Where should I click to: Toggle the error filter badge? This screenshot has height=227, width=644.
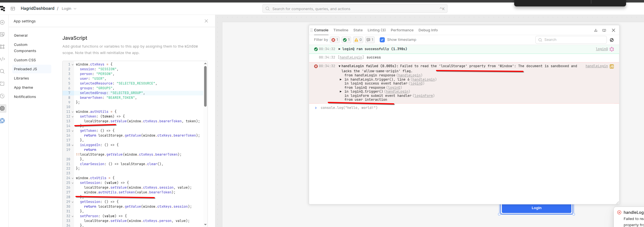click(x=335, y=40)
